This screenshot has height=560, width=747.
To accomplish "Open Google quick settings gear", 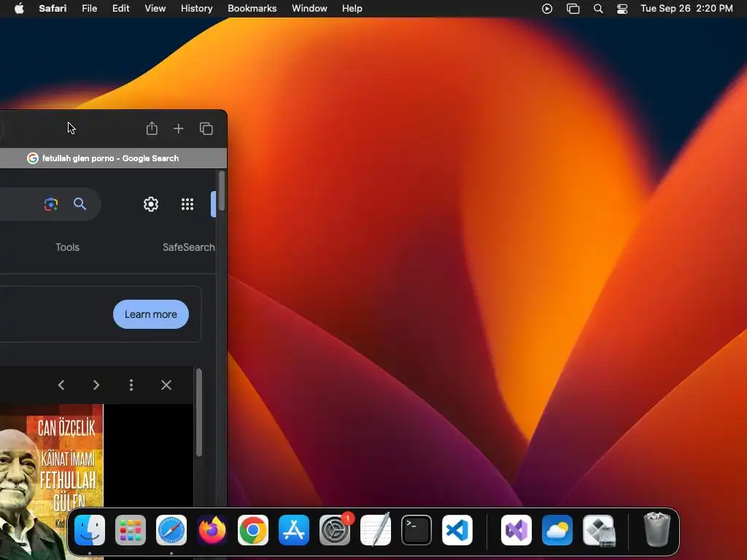I will (x=150, y=204).
